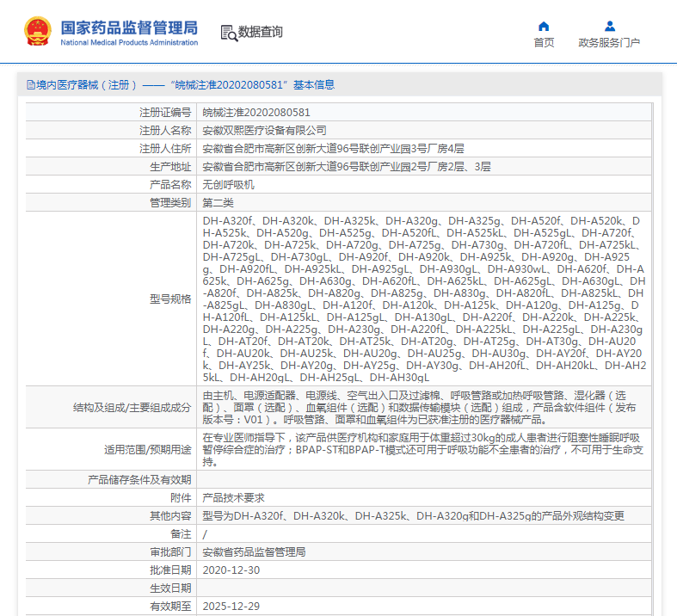
Task: Select 审批部门 label cell
Action: pyautogui.click(x=111, y=552)
